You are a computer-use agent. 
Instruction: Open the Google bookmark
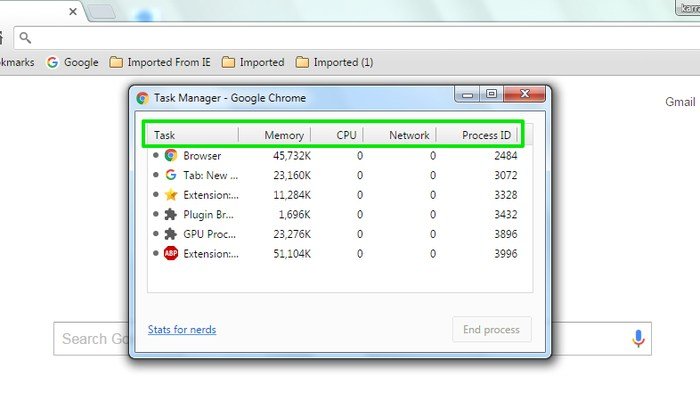click(x=72, y=62)
